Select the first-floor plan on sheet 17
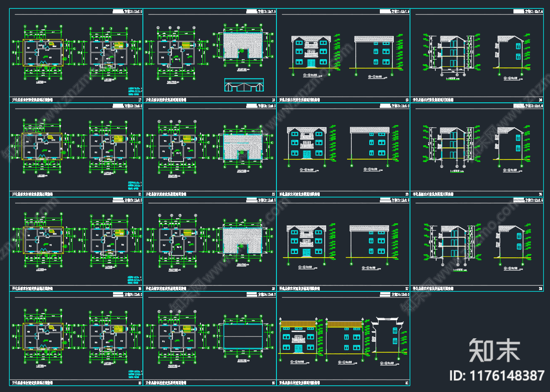 pos(43,52)
